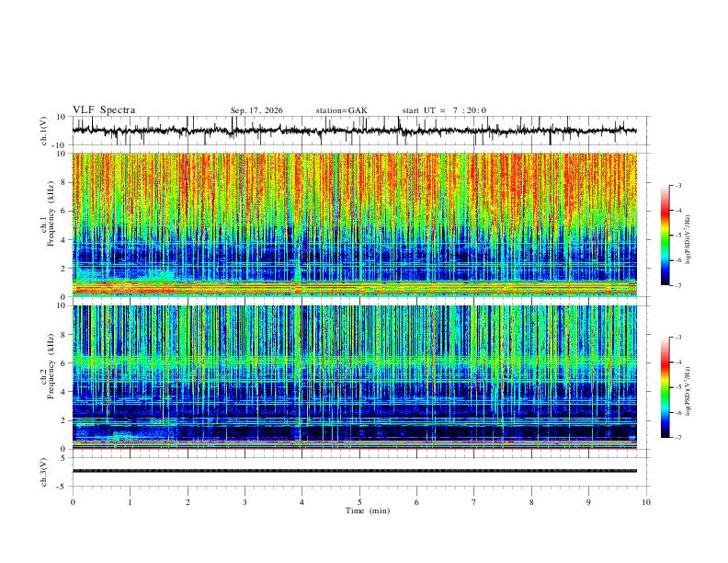Click the 0 minute tick label
728x563 pixels.
click(x=73, y=502)
